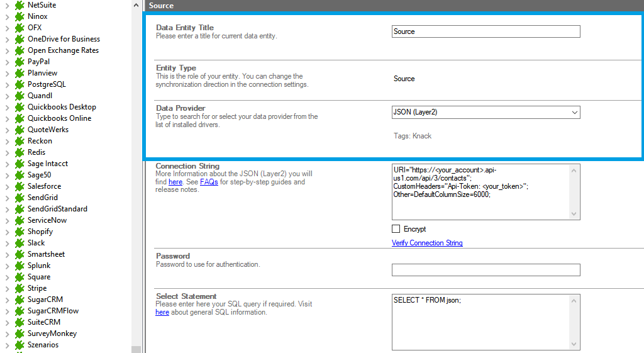Viewport: 644px width, 353px height.
Task: Open the Data Provider dropdown
Action: [x=574, y=113]
